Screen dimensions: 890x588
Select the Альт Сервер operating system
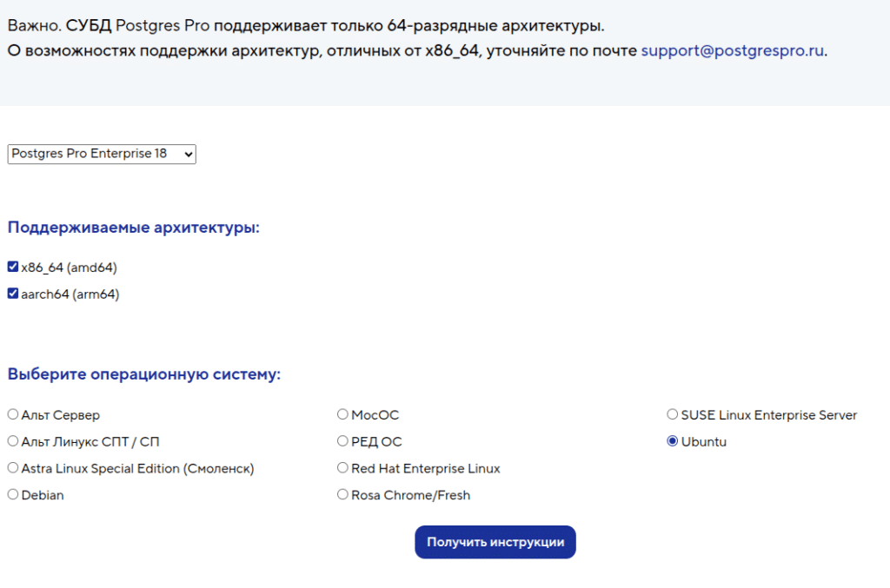(x=12, y=414)
